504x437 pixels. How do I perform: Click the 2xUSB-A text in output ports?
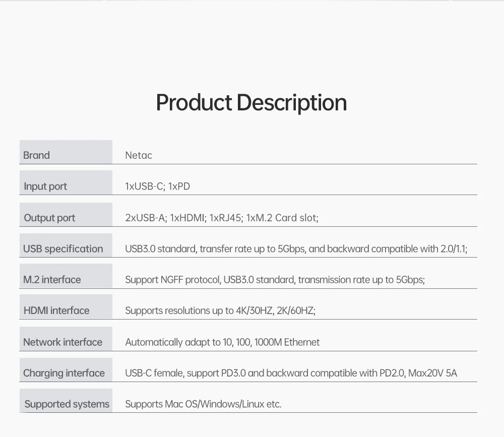pyautogui.click(x=145, y=218)
